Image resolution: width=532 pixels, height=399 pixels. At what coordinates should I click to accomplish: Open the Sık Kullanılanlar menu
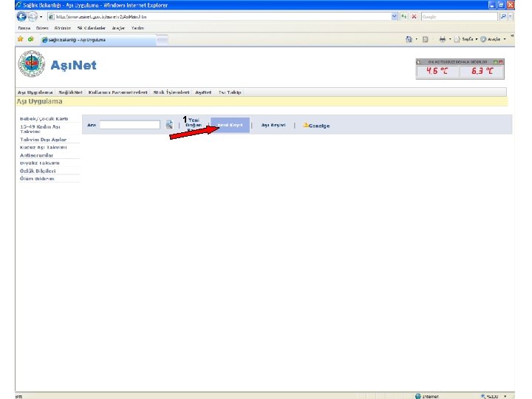tap(92, 28)
